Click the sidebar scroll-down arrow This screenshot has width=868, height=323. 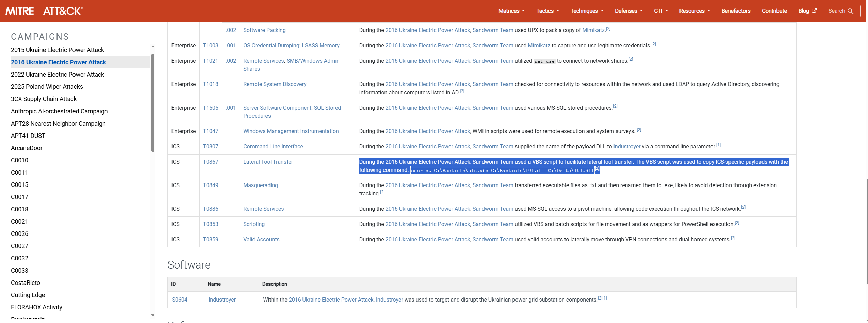click(153, 316)
